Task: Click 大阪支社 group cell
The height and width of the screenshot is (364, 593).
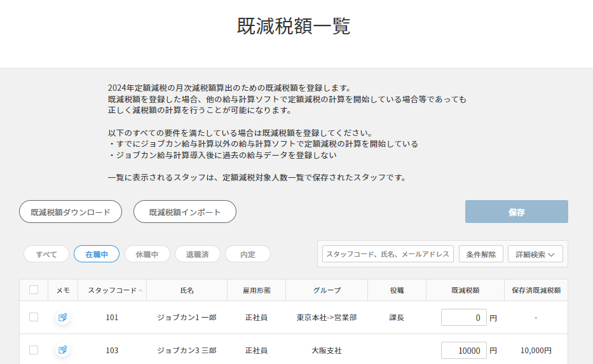Action: click(327, 351)
